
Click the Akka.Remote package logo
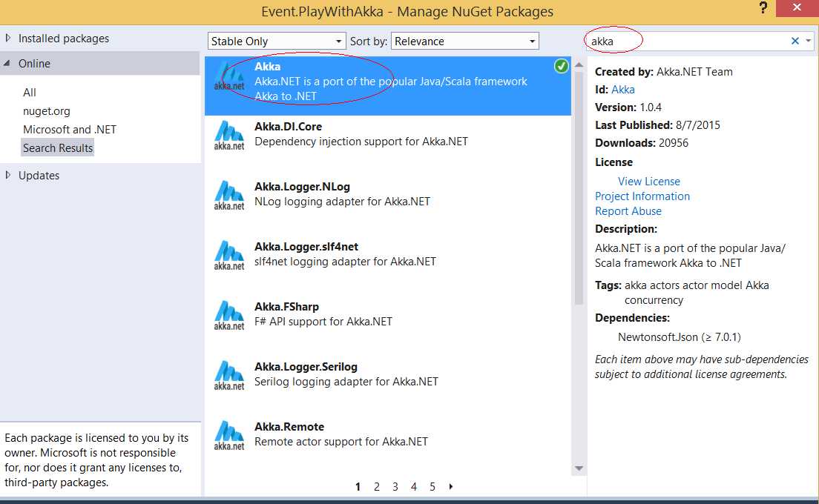[229, 436]
